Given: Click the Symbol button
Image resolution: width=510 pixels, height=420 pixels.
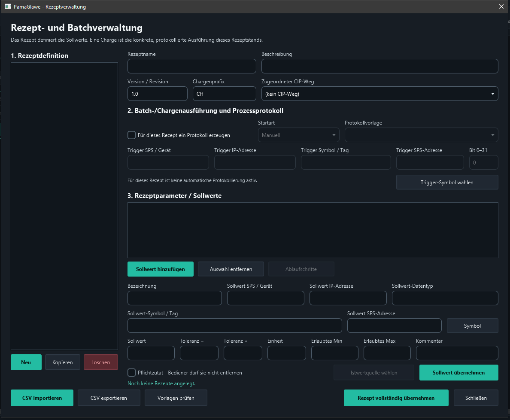Looking at the screenshot, I should (472, 326).
